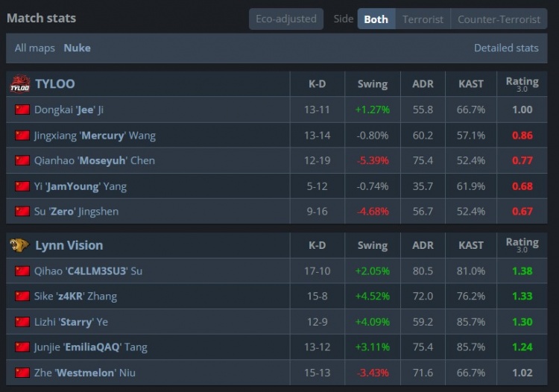Screen dimensions: 559x392
Task: Click the flag icon next to Westmelon
Action: (22, 373)
